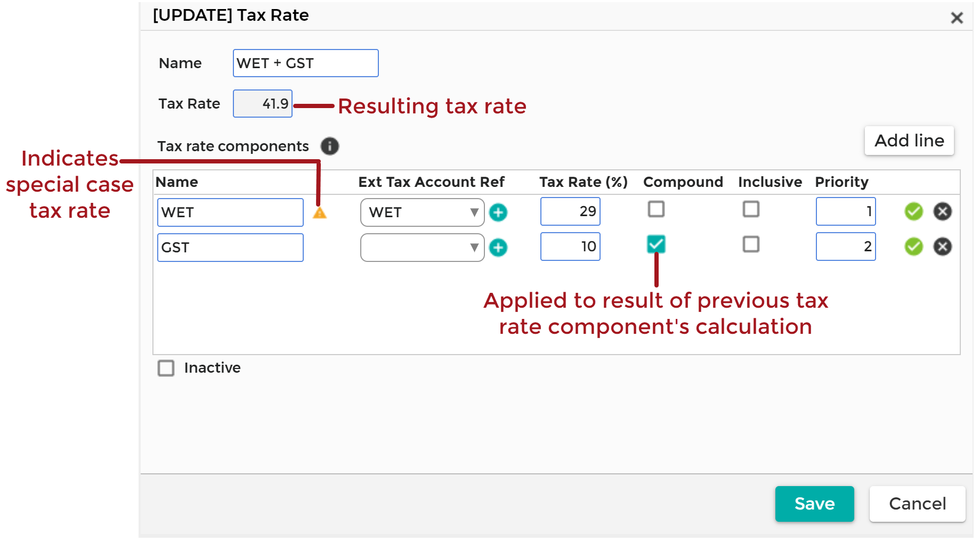This screenshot has width=980, height=542.
Task: Click the info icon beside Tax rate components
Action: click(330, 146)
